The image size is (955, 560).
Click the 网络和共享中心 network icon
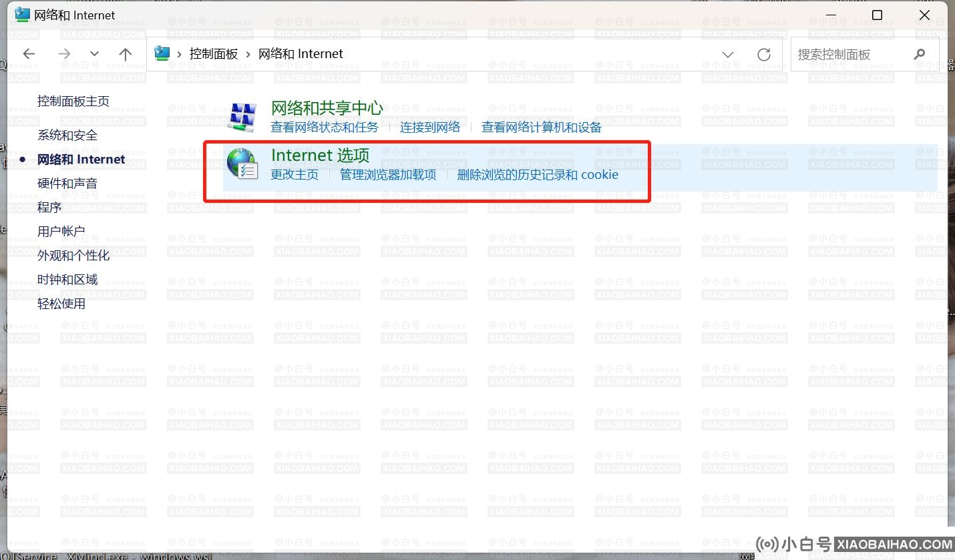tap(242, 116)
